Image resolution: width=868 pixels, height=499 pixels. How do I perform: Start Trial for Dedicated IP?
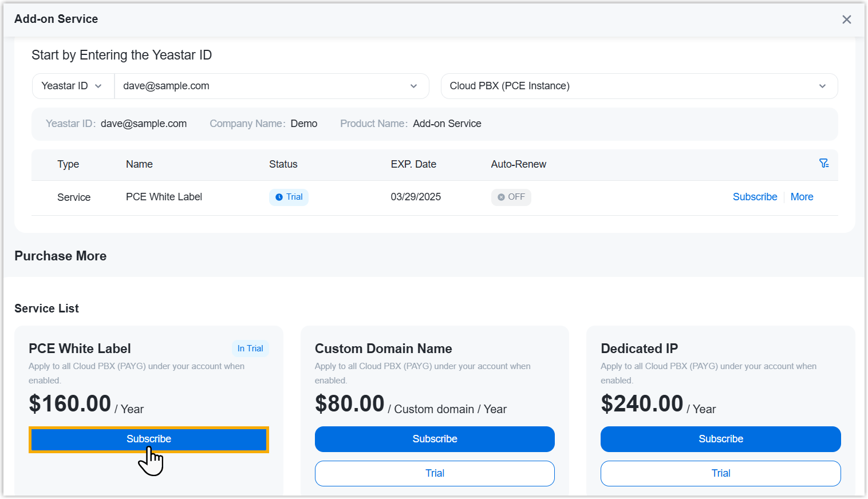(x=720, y=474)
